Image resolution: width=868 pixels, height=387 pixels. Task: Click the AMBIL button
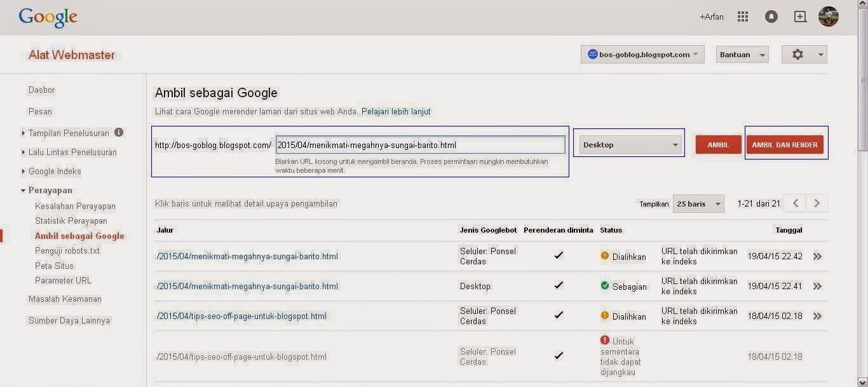718,145
